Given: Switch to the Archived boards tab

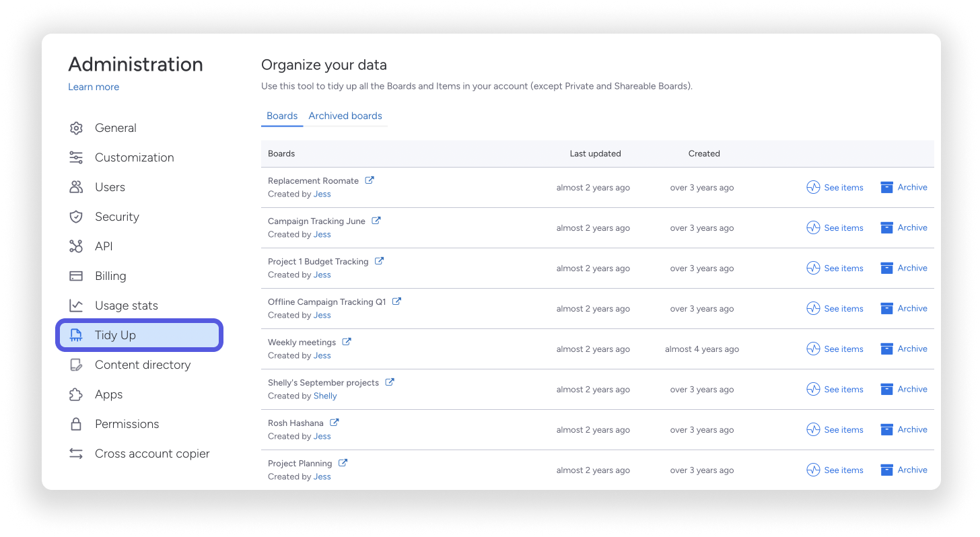Looking at the screenshot, I should (345, 115).
